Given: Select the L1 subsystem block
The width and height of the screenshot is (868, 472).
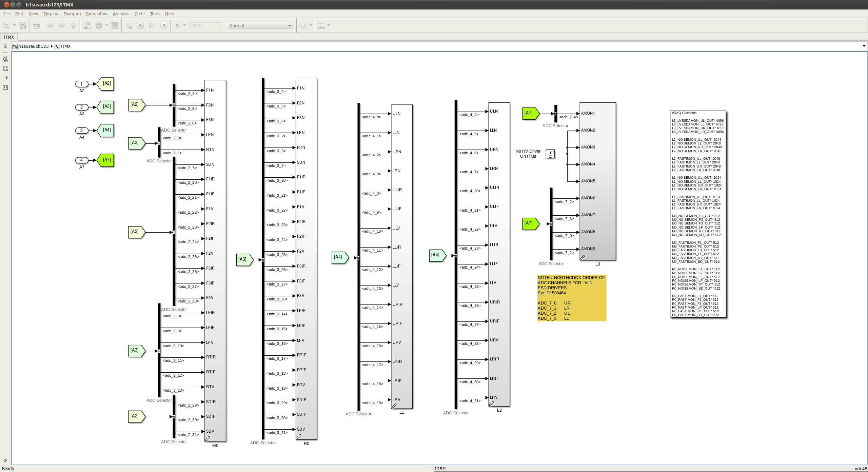Looking at the screenshot, I should coord(402,257).
